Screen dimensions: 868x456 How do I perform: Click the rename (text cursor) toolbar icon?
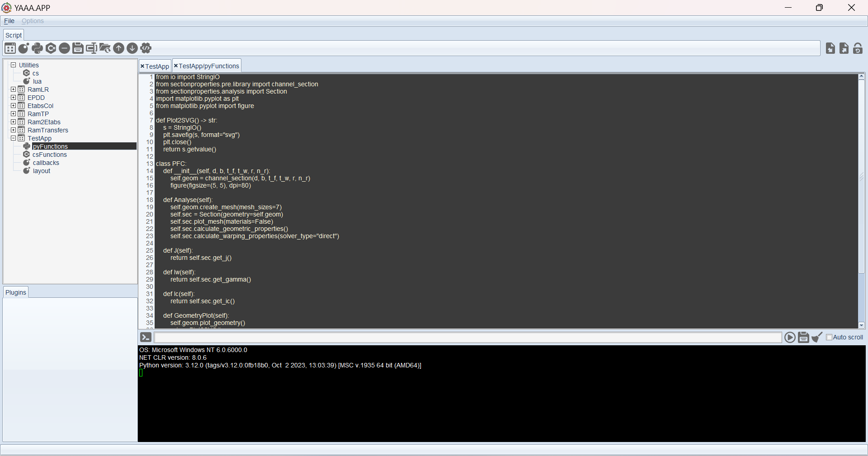[91, 48]
